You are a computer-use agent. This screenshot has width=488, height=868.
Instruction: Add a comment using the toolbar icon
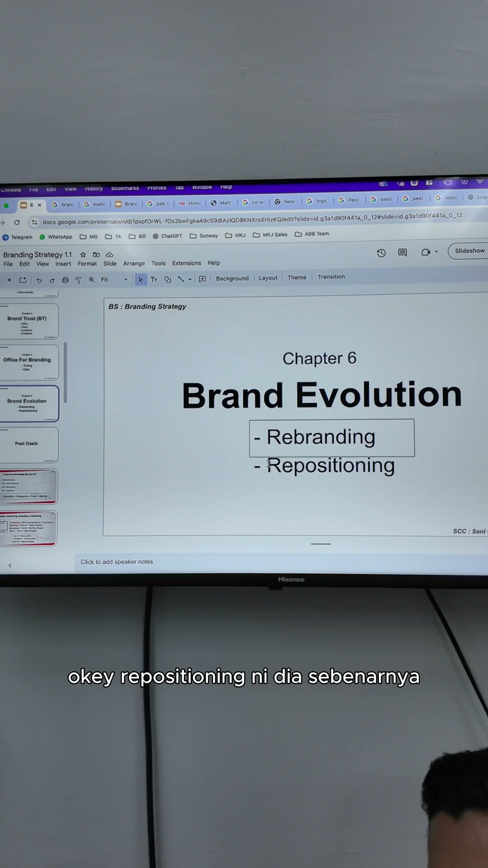point(202,279)
